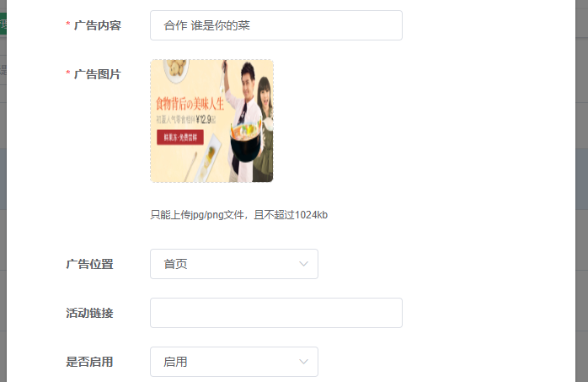Click the chevron arrow in 是否启用 select
Image resolution: width=588 pixels, height=382 pixels.
click(x=304, y=362)
